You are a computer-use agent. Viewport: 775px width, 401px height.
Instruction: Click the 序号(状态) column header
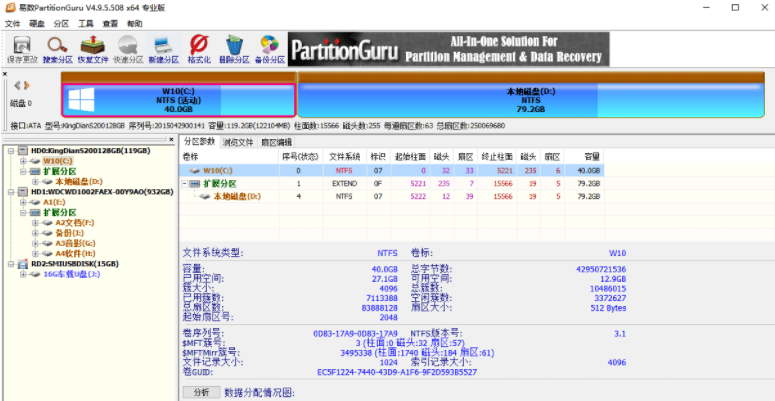pyautogui.click(x=301, y=157)
